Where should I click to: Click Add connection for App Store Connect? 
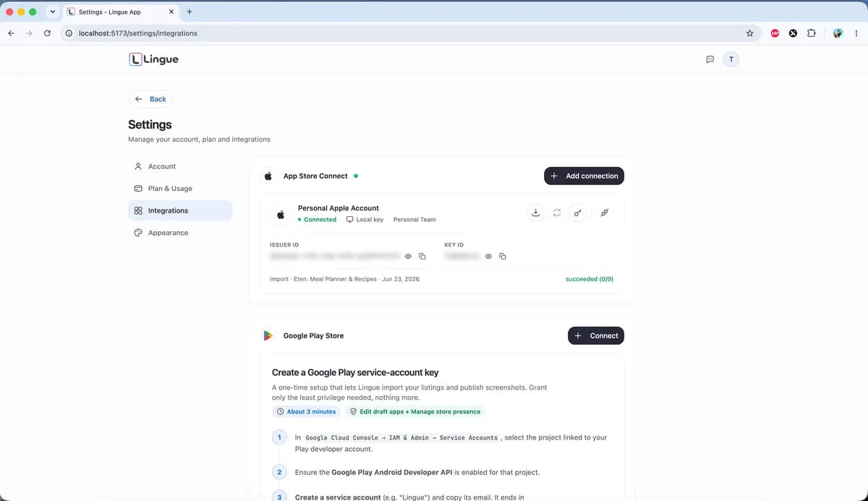tap(584, 176)
